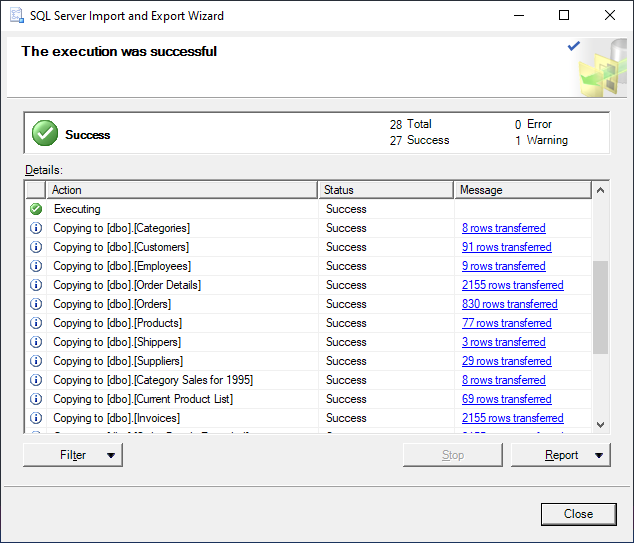Open the Report dropdown button
Image resolution: width=634 pixels, height=543 pixels.
pos(561,455)
